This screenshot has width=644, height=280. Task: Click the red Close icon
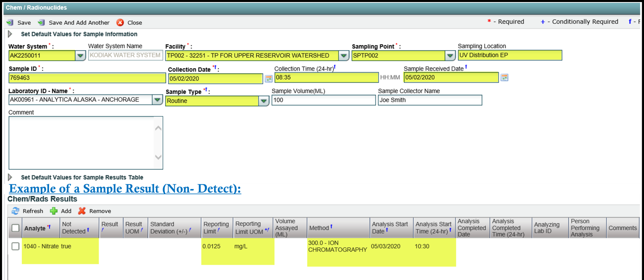(x=120, y=23)
